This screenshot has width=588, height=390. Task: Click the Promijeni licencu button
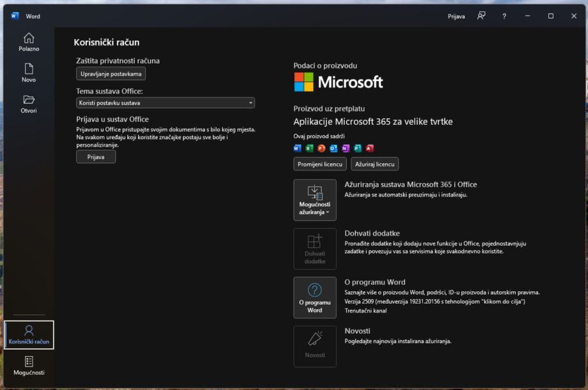coord(320,164)
